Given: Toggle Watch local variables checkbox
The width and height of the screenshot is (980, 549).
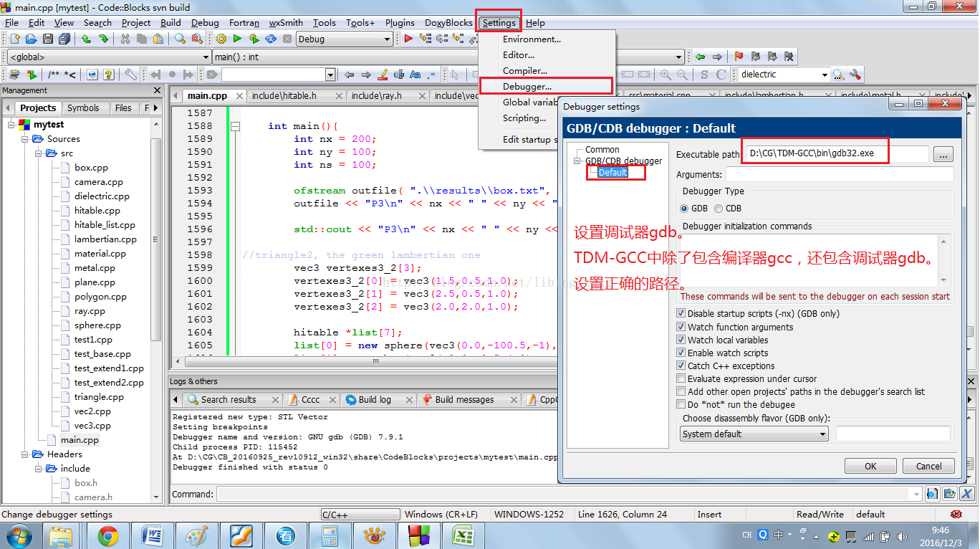Looking at the screenshot, I should (681, 340).
